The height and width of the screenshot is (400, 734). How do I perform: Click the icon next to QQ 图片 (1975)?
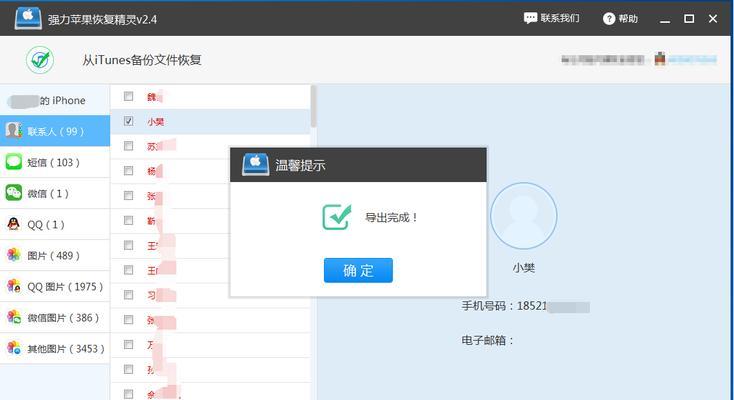(14, 286)
